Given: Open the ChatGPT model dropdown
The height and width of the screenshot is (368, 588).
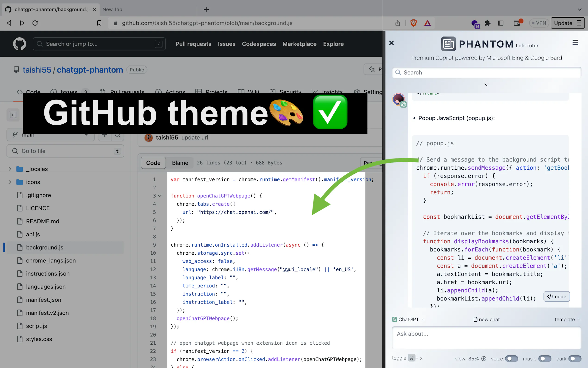Looking at the screenshot, I should click(x=409, y=319).
